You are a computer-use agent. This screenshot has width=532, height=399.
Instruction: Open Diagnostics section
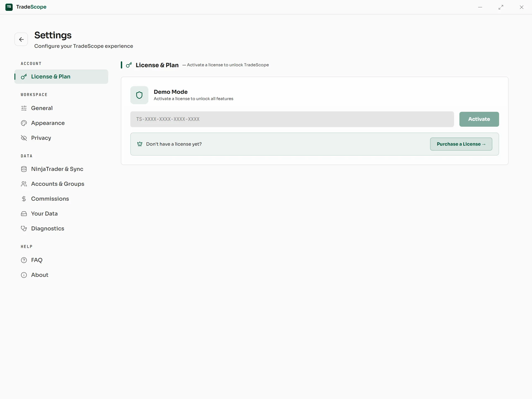click(61, 229)
